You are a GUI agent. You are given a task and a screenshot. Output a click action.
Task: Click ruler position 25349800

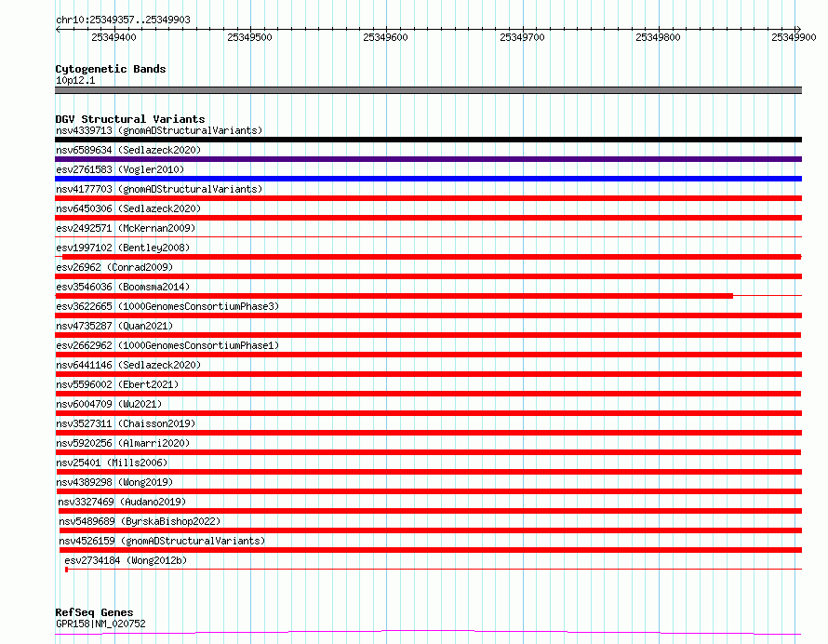(x=658, y=37)
